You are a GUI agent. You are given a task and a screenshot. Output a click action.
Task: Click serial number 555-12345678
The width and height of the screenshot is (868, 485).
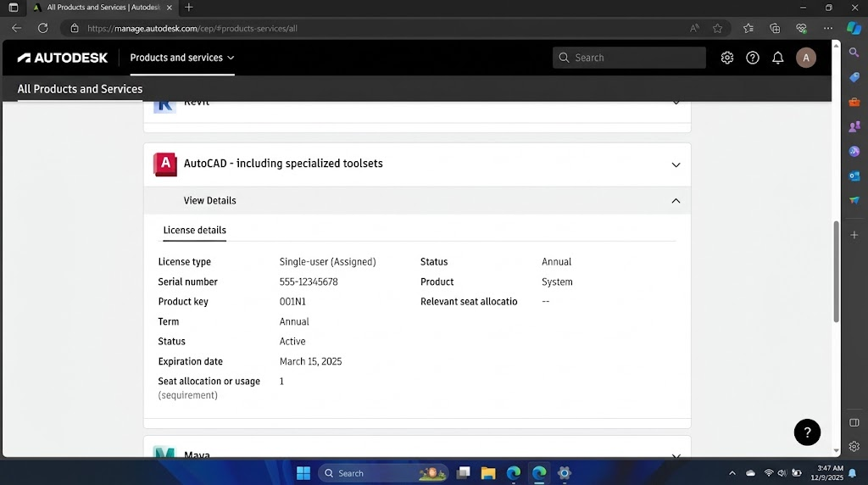point(309,282)
